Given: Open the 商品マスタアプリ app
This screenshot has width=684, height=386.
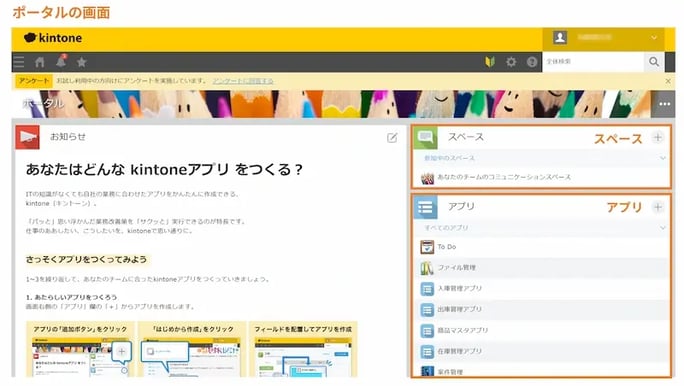Looking at the screenshot, I should (541, 331).
